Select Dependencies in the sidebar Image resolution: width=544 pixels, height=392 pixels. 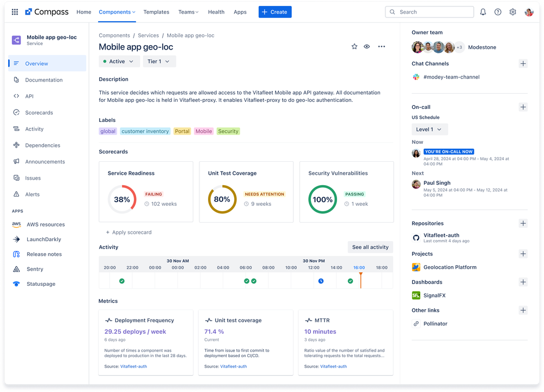[47, 145]
